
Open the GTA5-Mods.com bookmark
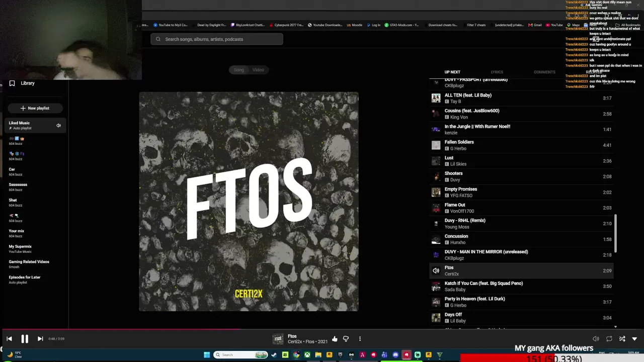(401, 25)
